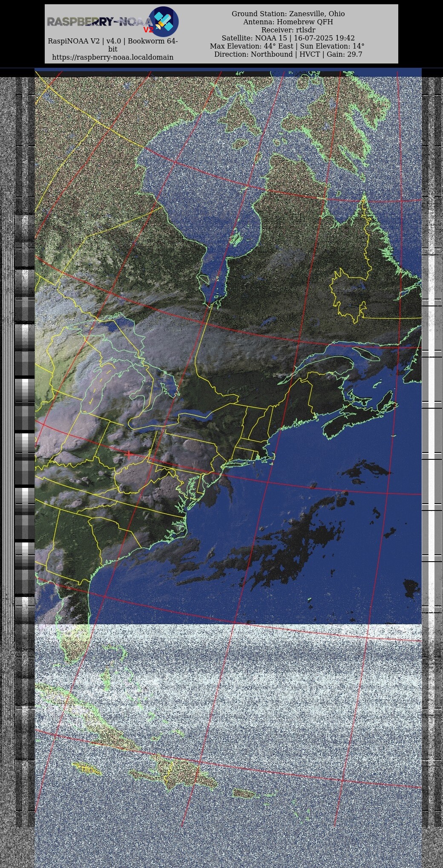Viewport: 443px width, 868px height.
Task: Select the Antenna Homebrew QFH line
Action: tap(288, 22)
